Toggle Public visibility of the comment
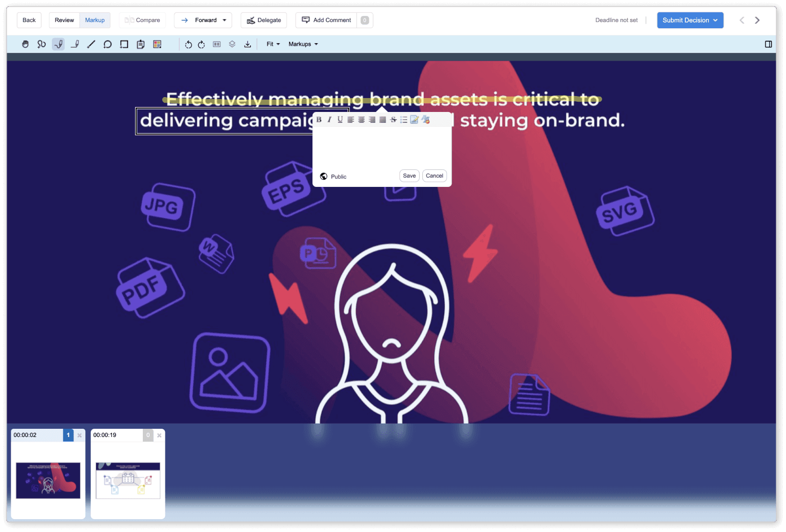786x532 pixels. pyautogui.click(x=333, y=176)
